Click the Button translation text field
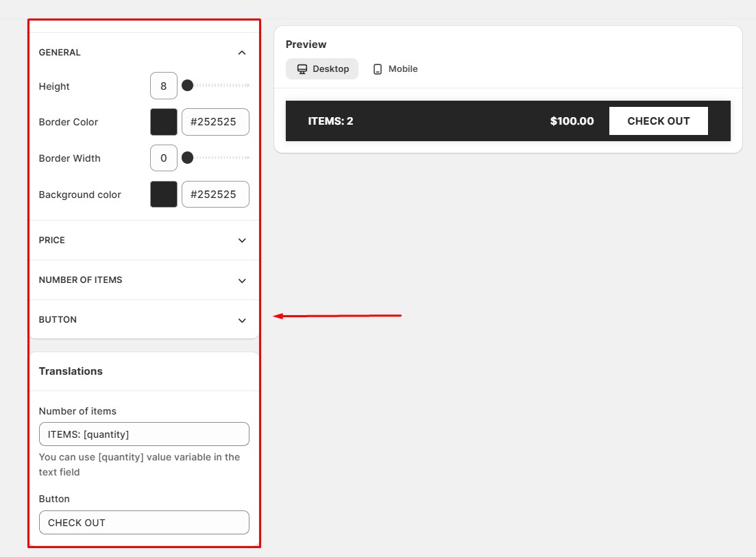Image resolution: width=756 pixels, height=557 pixels. coord(144,523)
